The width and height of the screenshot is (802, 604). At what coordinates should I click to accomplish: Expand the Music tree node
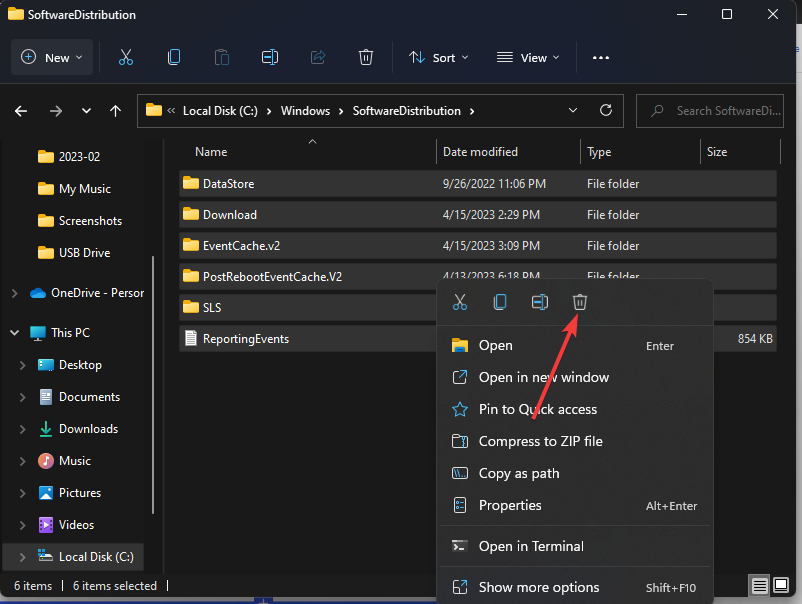23,461
